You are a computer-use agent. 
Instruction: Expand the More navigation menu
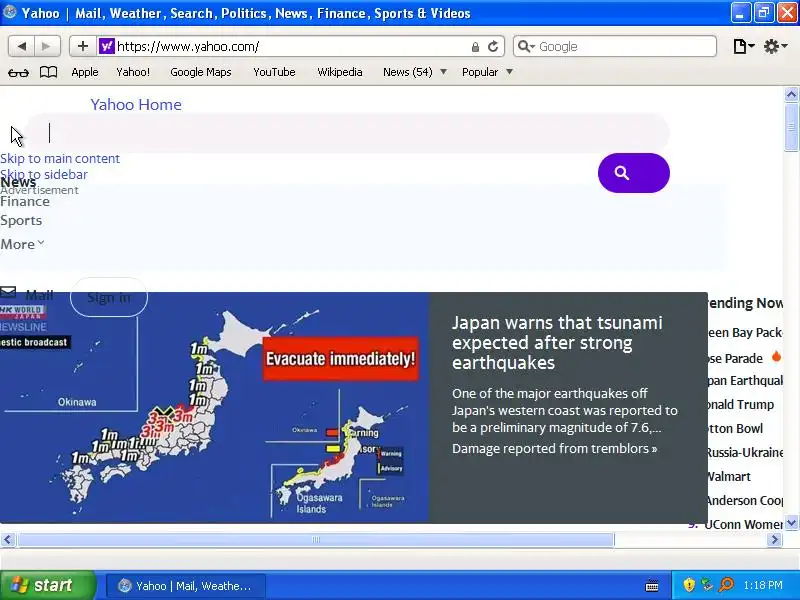coord(22,244)
